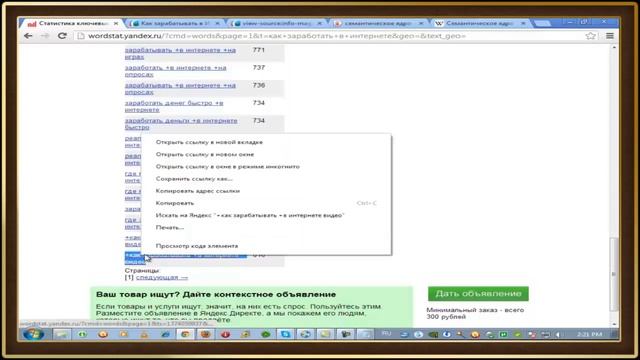640x360 pixels.
Task: Click the 2:31 PM taskbar clock
Action: click(590, 334)
